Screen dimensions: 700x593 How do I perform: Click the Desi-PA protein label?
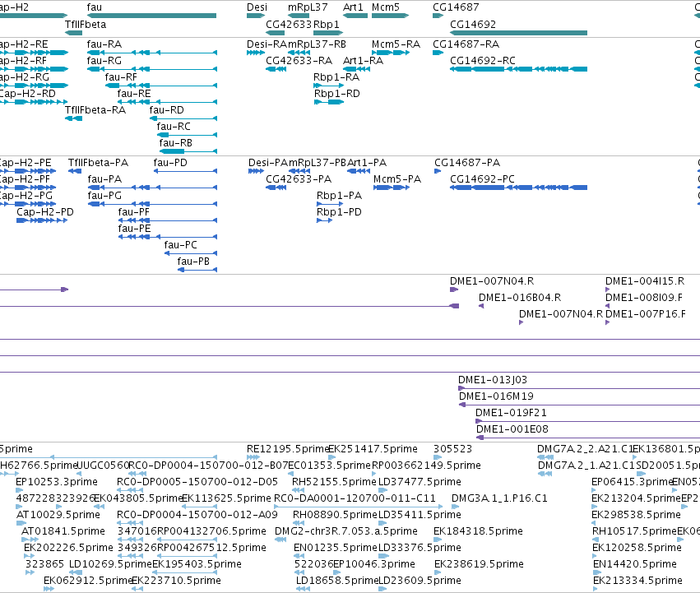click(x=268, y=163)
